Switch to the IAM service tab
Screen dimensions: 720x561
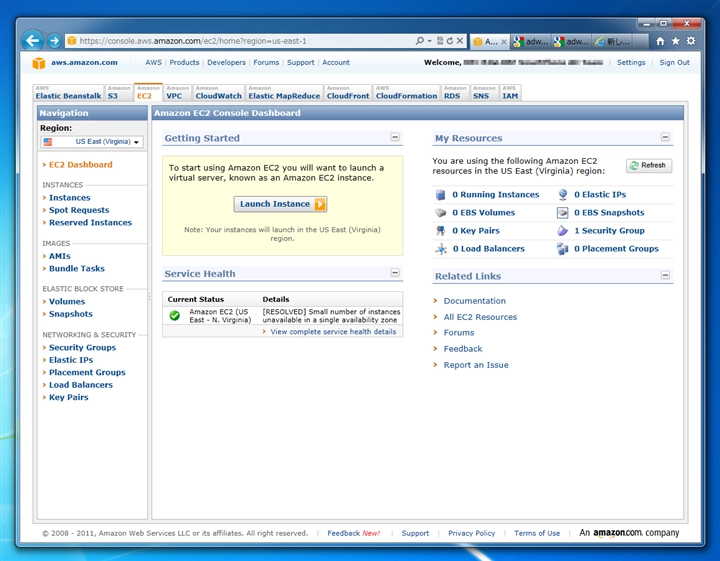pos(510,93)
